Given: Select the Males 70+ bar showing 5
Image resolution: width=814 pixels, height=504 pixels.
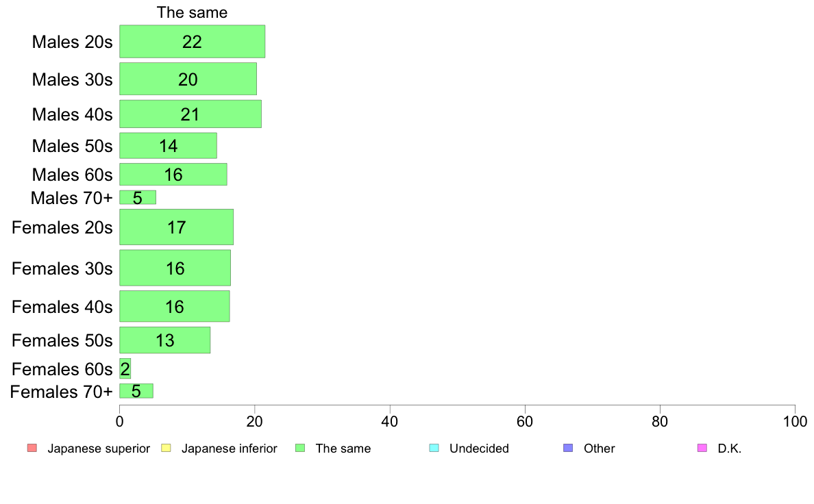Looking at the screenshot, I should coord(138,197).
